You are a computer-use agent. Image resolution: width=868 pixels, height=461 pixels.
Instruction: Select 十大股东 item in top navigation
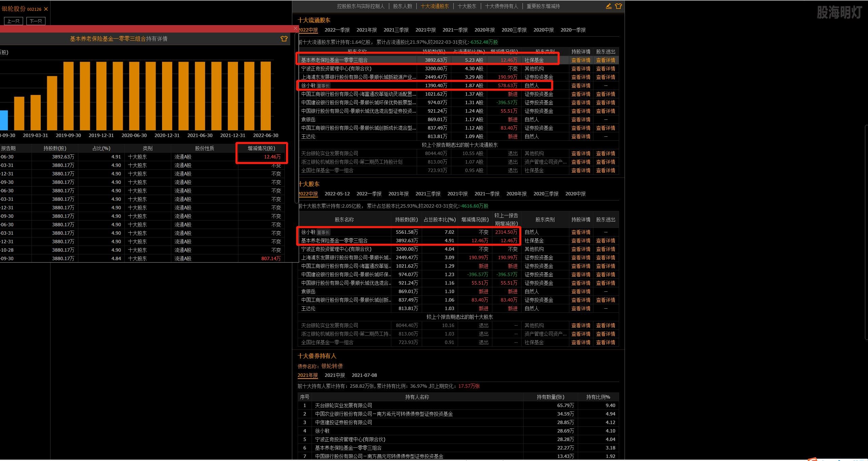467,6
